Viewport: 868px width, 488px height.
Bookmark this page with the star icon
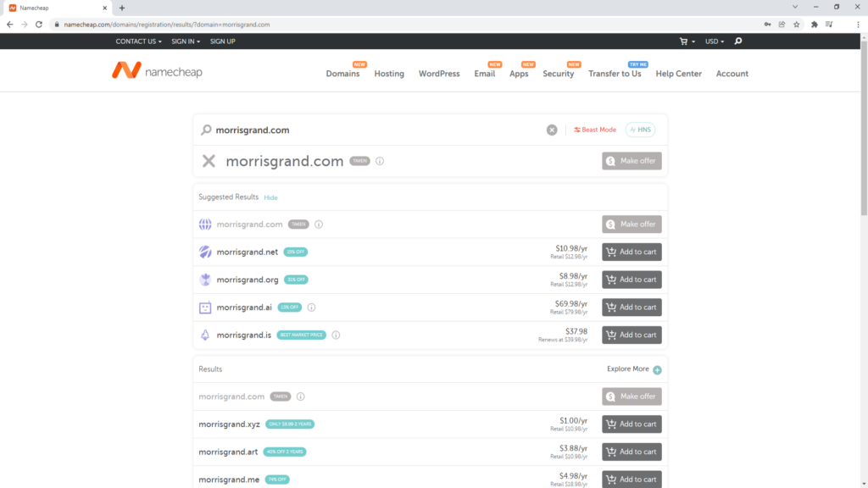pyautogui.click(x=797, y=25)
